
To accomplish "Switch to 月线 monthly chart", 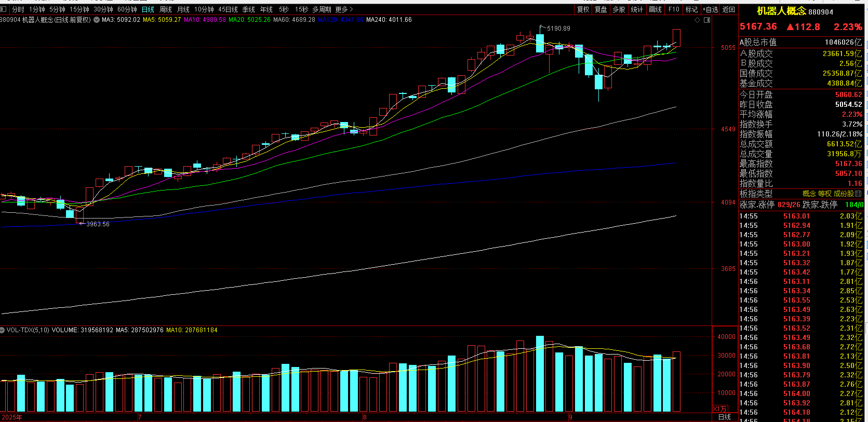I will (x=183, y=9).
